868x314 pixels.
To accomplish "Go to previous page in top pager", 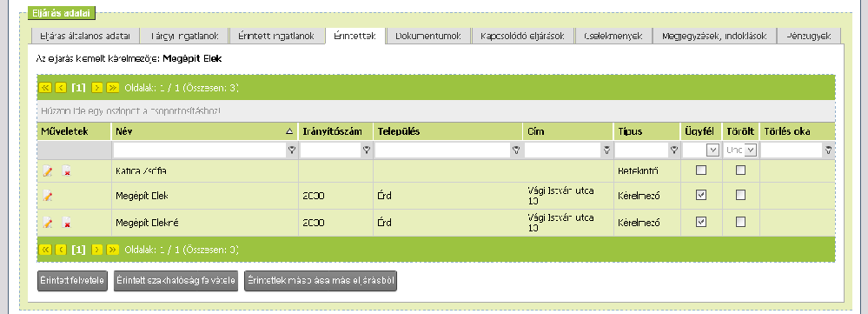I will click(x=61, y=88).
